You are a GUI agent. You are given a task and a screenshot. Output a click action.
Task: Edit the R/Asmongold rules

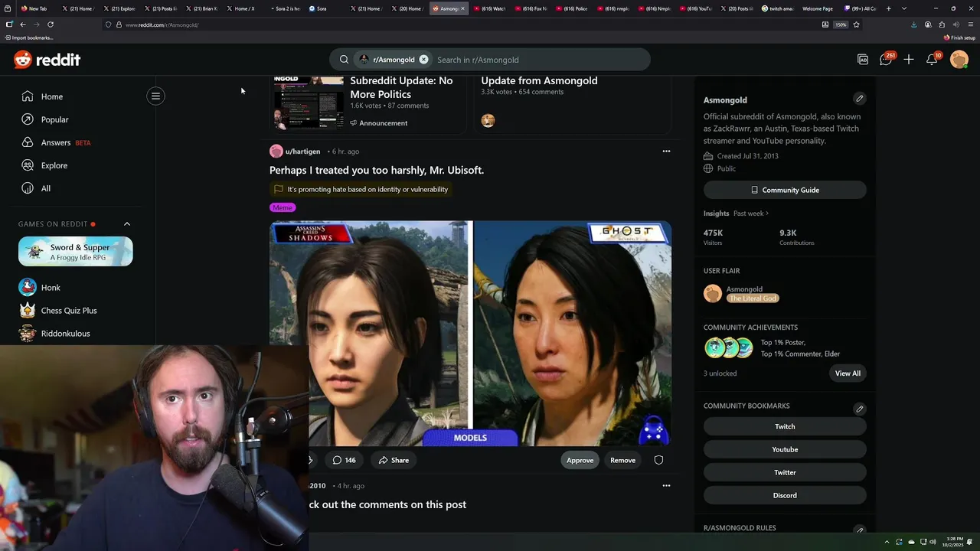(859, 530)
